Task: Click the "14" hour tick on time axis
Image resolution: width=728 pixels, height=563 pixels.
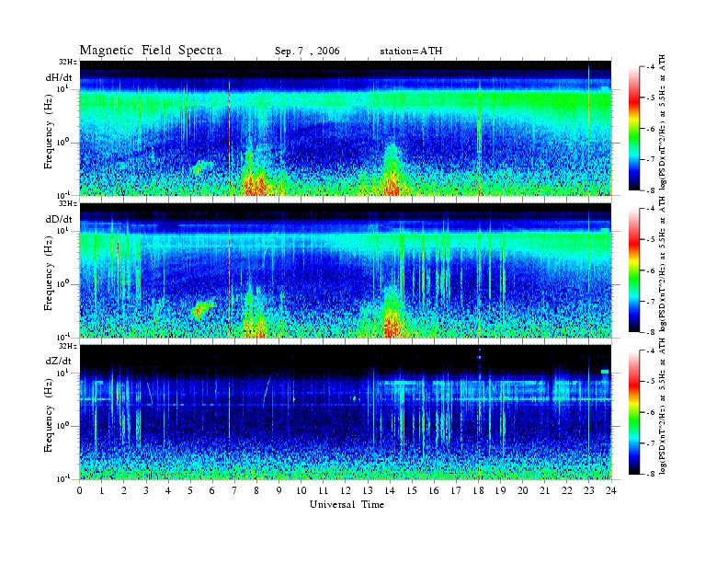Action: [390, 491]
